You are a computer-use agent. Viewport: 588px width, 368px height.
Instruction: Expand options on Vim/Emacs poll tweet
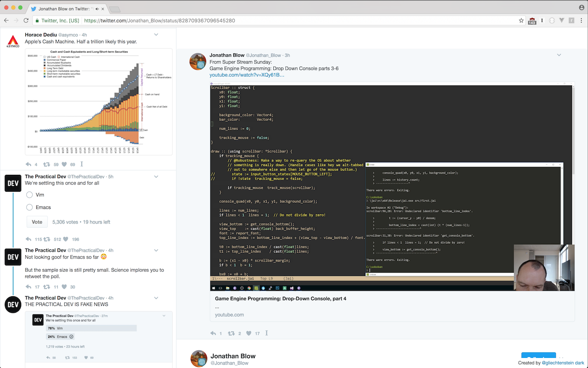[x=156, y=177]
